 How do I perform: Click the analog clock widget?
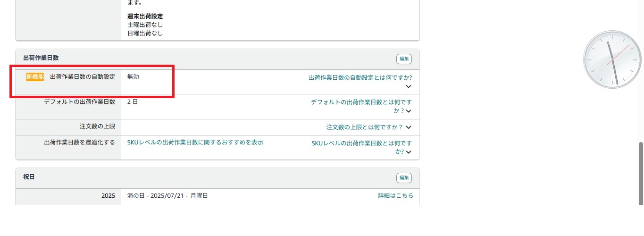(x=612, y=59)
